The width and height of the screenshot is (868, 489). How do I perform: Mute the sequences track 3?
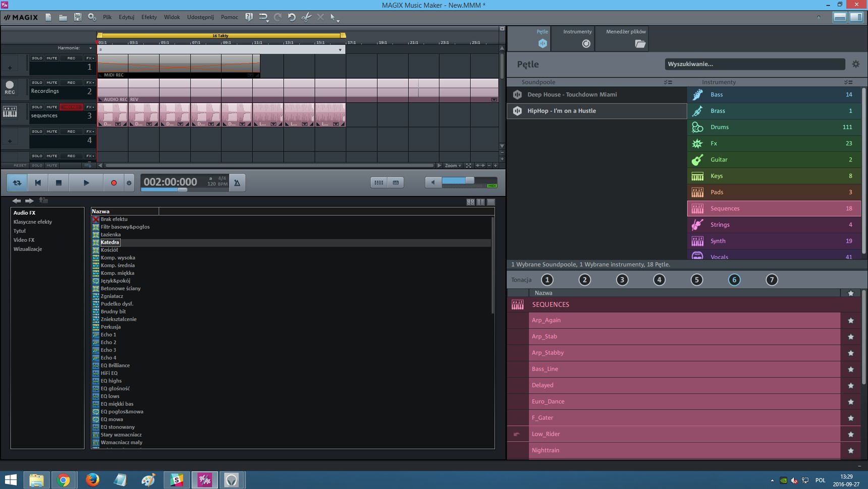click(52, 107)
